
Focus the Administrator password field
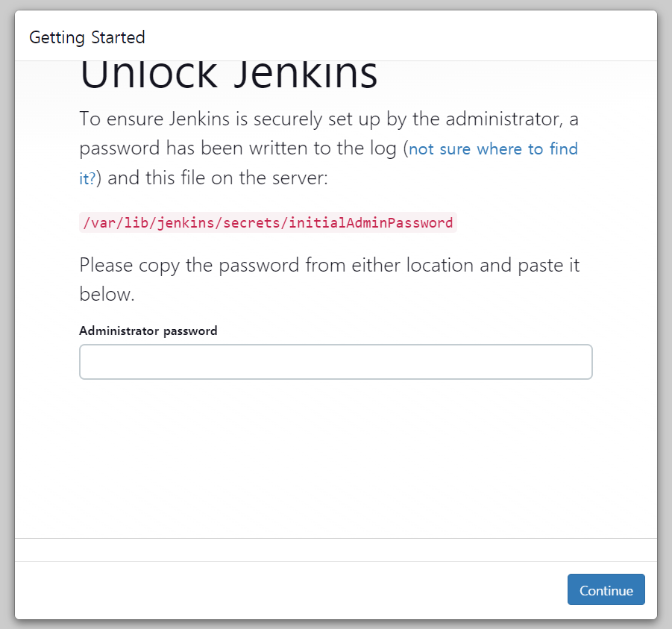(336, 362)
